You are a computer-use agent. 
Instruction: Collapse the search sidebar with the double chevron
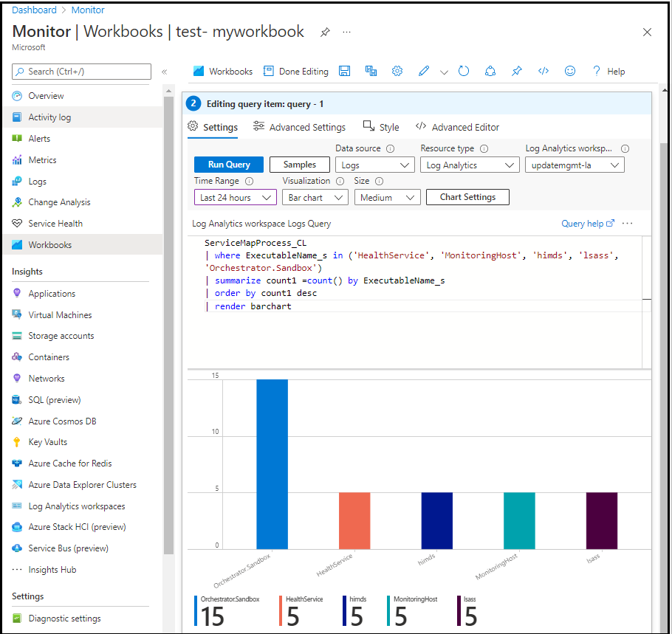pos(163,72)
